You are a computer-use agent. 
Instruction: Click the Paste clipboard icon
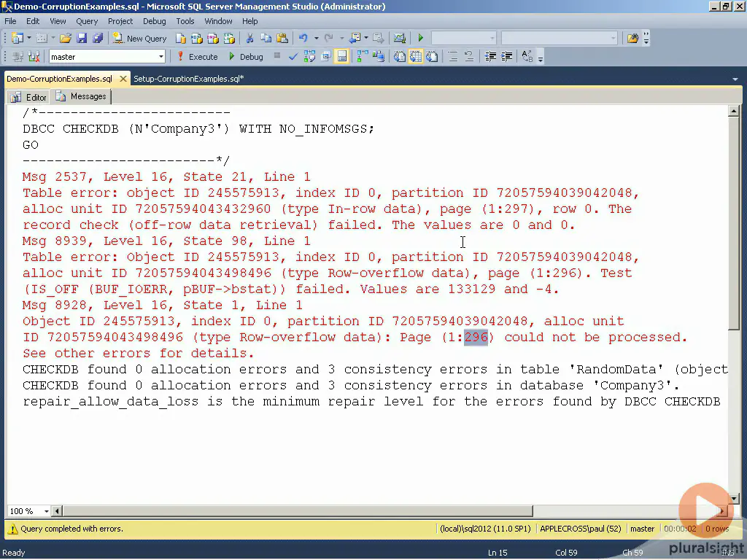[x=282, y=38]
